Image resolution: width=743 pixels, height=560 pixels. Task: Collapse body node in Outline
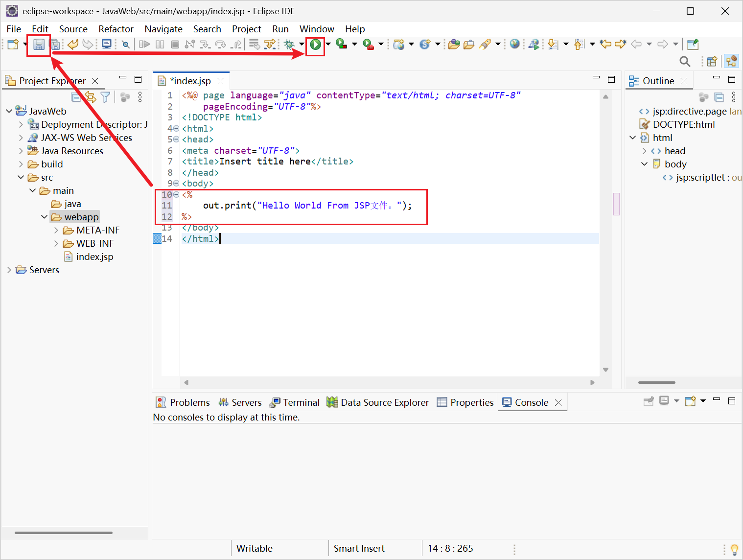click(x=644, y=164)
